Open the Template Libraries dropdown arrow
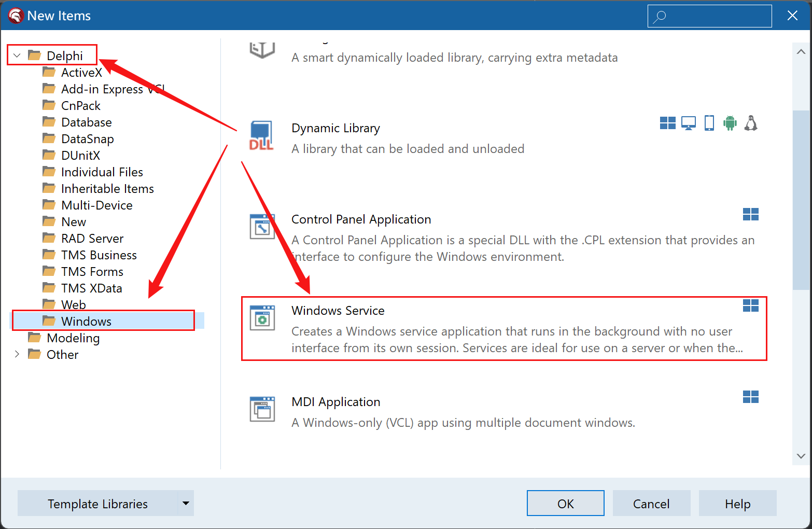Screen dimensions: 812x529 (186, 503)
